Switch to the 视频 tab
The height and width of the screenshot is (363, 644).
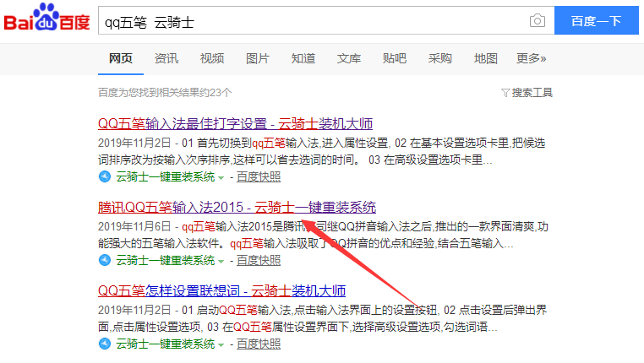[212, 58]
